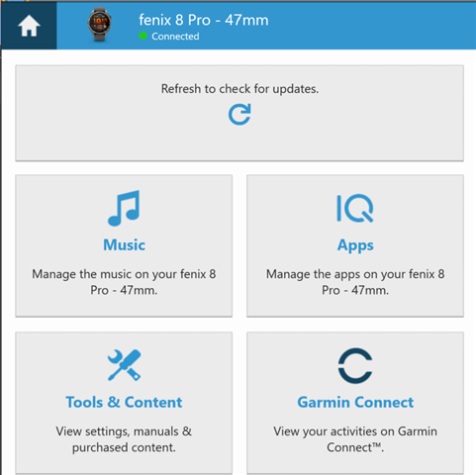Image resolution: width=476 pixels, height=475 pixels.
Task: Open the Music heading link
Action: click(x=124, y=245)
